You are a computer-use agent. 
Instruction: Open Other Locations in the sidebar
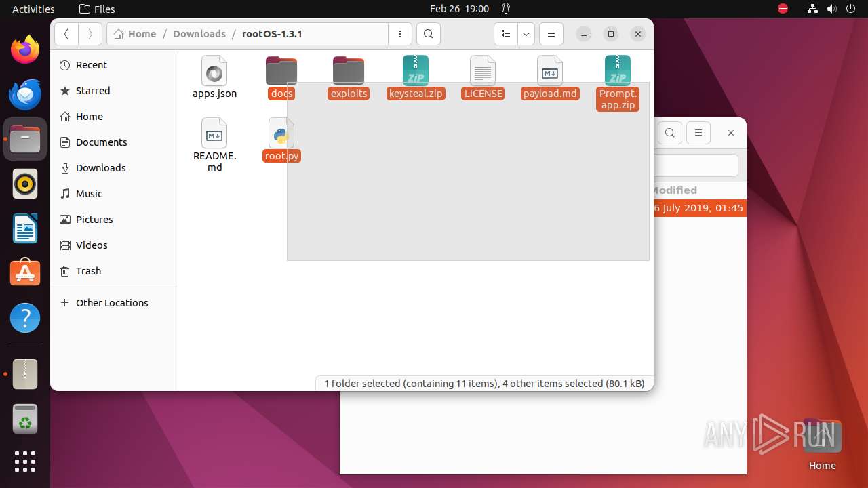[114, 303]
